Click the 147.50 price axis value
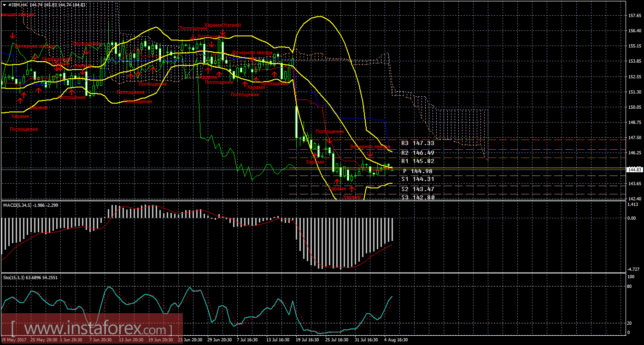 click(x=634, y=137)
